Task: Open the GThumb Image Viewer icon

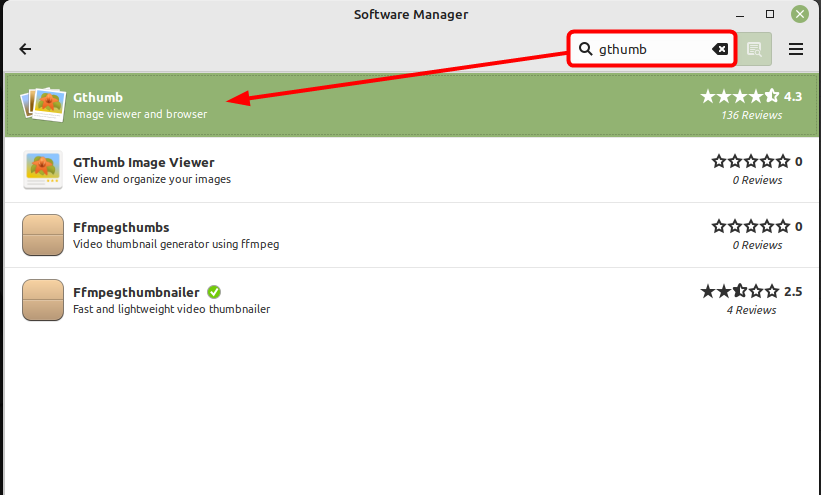Action: tap(43, 170)
